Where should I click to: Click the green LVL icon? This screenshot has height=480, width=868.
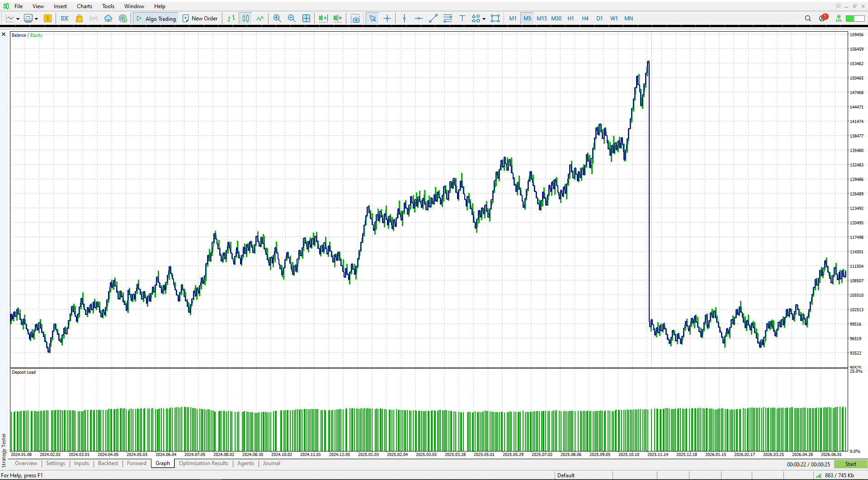pyautogui.click(x=839, y=19)
